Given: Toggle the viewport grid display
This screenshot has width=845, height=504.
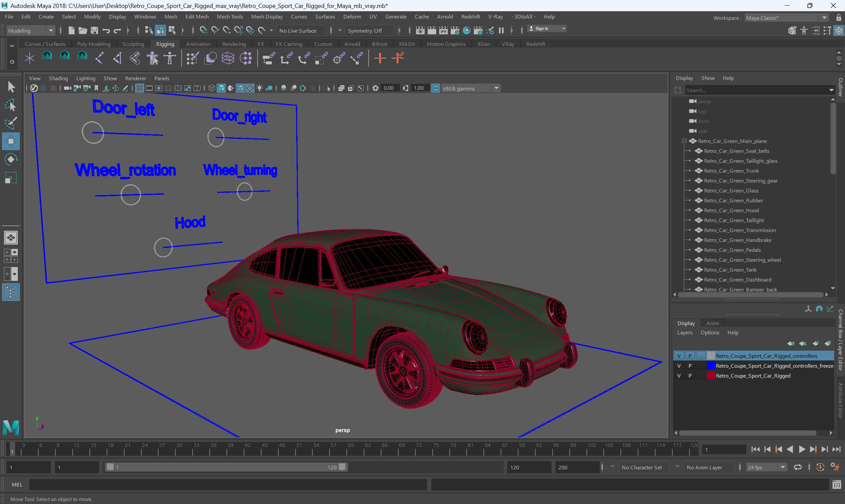Looking at the screenshot, I should point(139,88).
